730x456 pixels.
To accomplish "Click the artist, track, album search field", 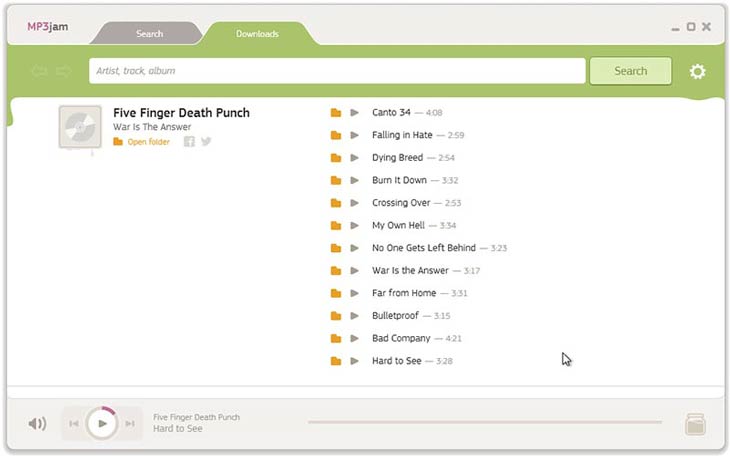I will pyautogui.click(x=336, y=71).
